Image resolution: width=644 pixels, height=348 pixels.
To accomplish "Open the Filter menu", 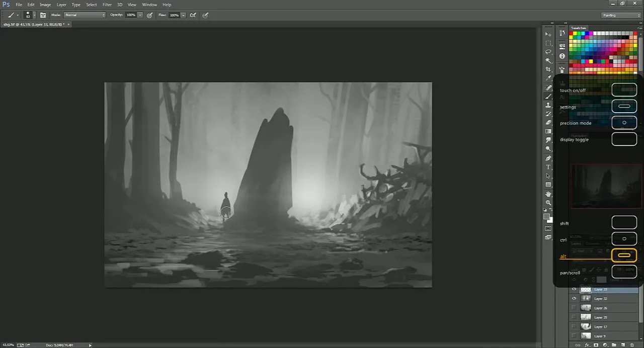I will (107, 5).
